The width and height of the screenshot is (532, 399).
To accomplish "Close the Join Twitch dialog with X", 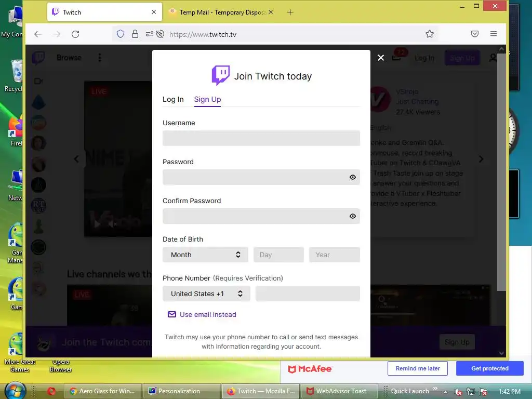I will [x=381, y=58].
